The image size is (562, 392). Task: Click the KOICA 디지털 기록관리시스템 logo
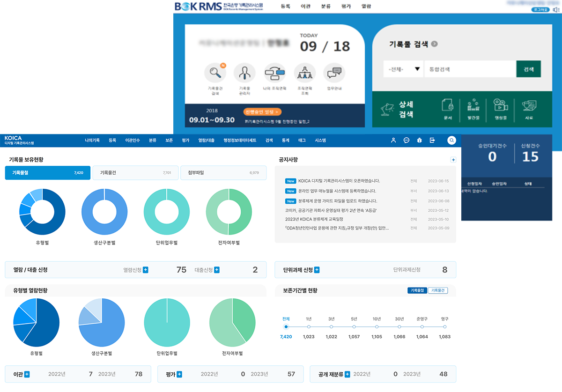(19, 140)
